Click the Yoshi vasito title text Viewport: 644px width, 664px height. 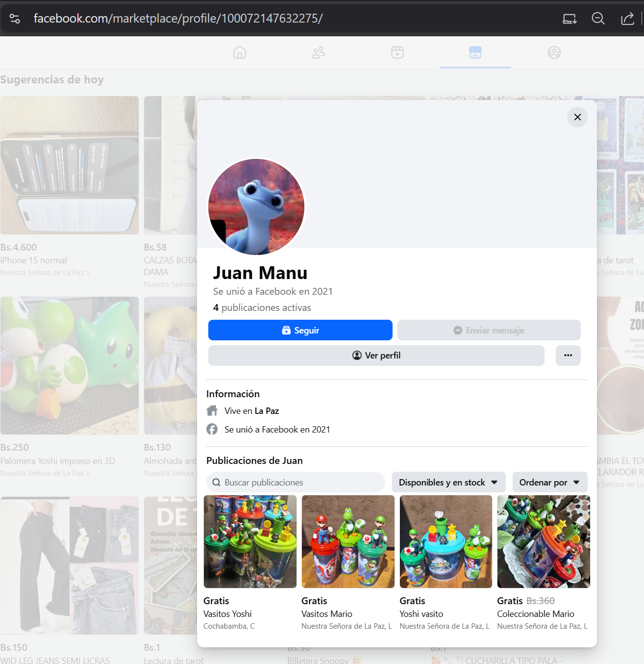[x=421, y=613]
